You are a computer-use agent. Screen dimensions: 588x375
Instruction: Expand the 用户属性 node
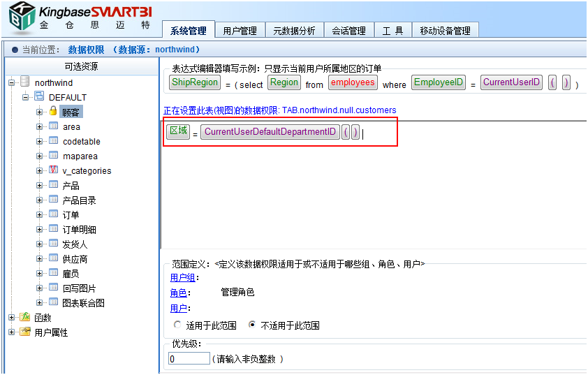click(12, 332)
